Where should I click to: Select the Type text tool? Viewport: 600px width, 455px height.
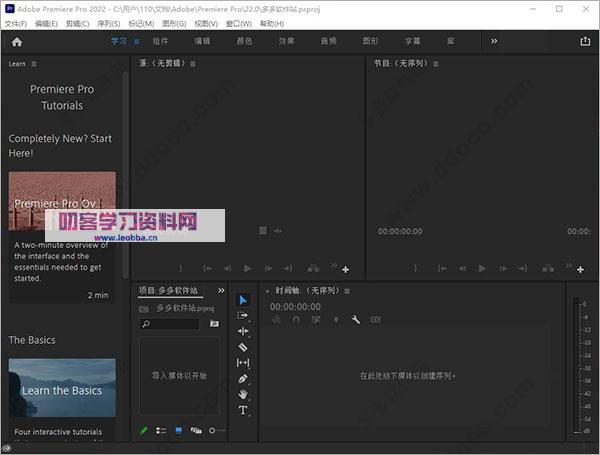point(243,411)
